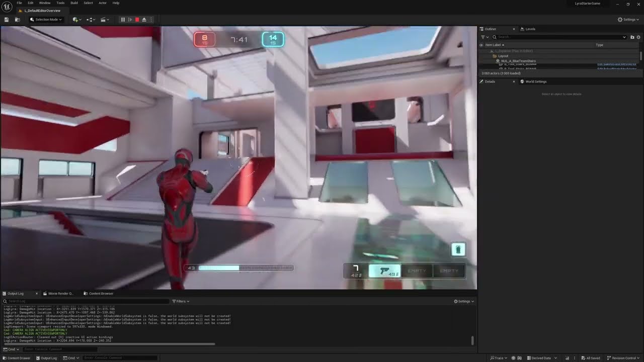Click the Output Log horizontal scrollbar
644x362 pixels.
point(109,344)
